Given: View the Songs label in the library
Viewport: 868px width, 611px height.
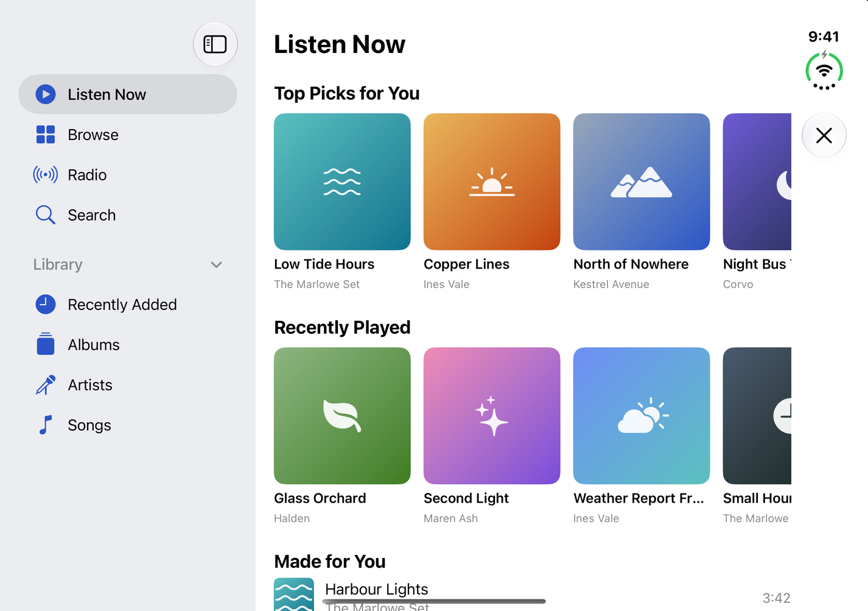Looking at the screenshot, I should click(89, 425).
